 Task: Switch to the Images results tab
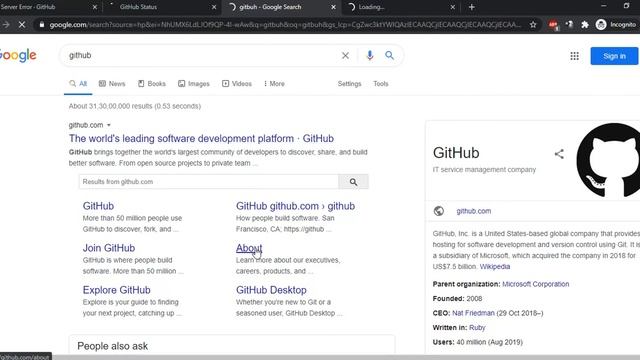pyautogui.click(x=194, y=84)
